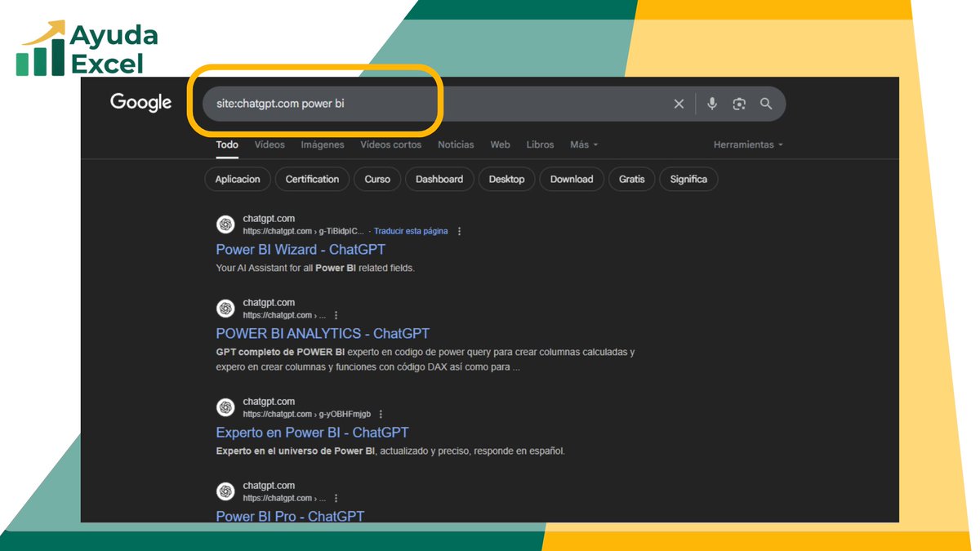
Task: Click the Google logo
Action: [x=140, y=101]
